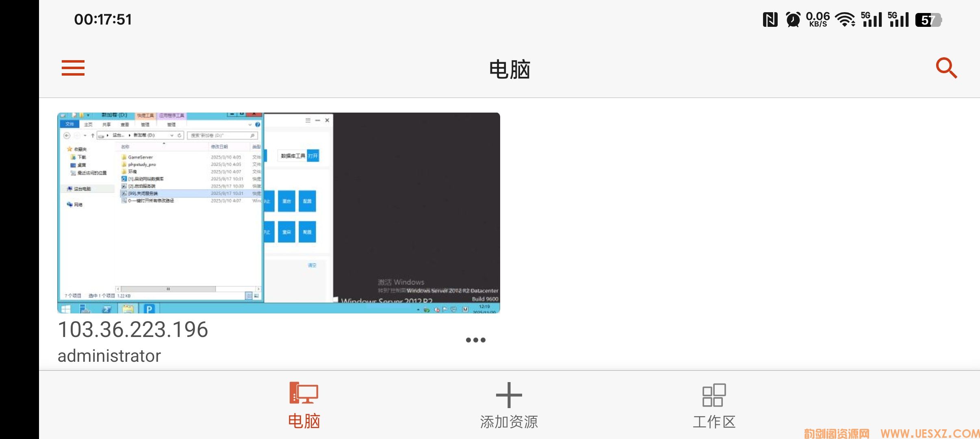Open the overflow menu on the 103.36.223.196 card
Image resolution: width=980 pixels, height=439 pixels.
pos(475,340)
